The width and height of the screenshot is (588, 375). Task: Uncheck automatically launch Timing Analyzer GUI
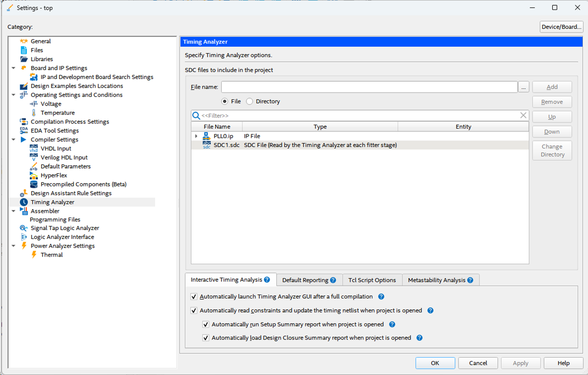[x=194, y=297]
